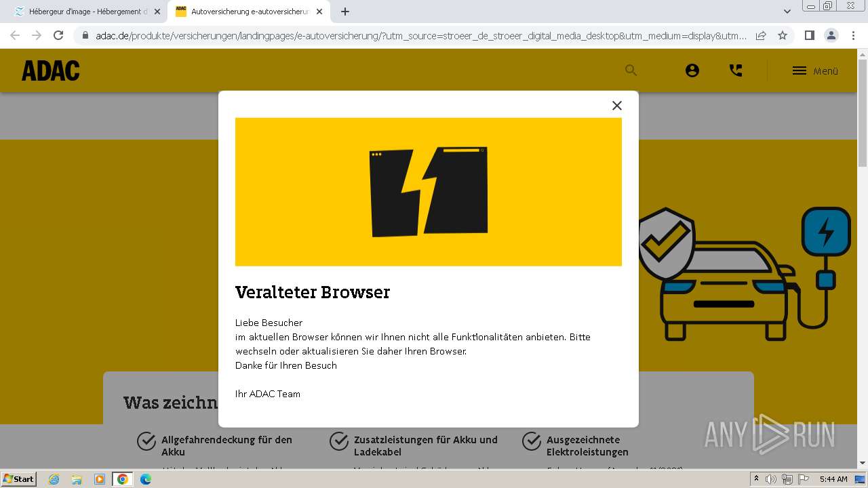
Task: Open the Menü hamburger menu
Action: (x=815, y=71)
